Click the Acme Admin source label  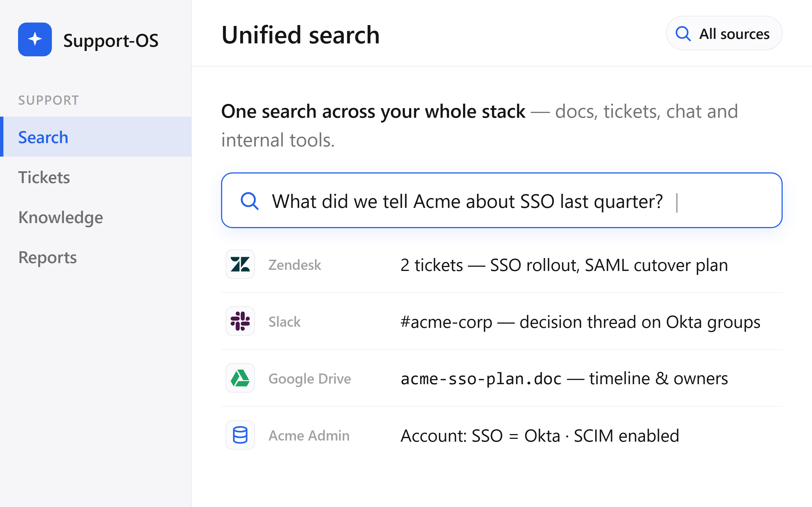[309, 435]
